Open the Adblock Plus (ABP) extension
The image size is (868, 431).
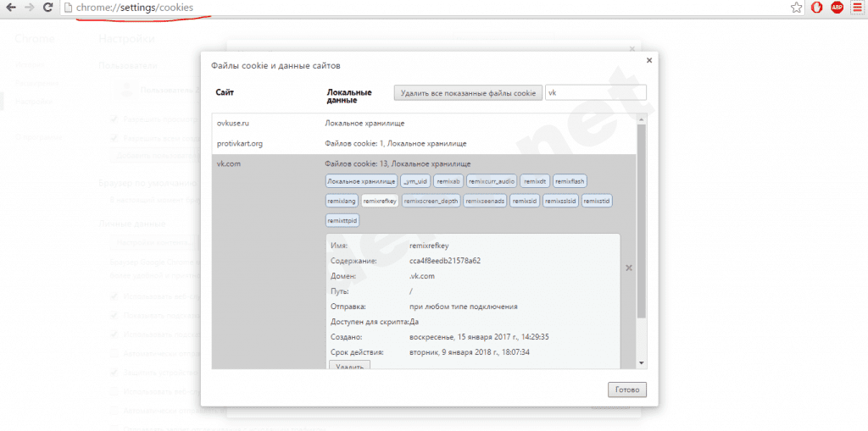point(837,8)
